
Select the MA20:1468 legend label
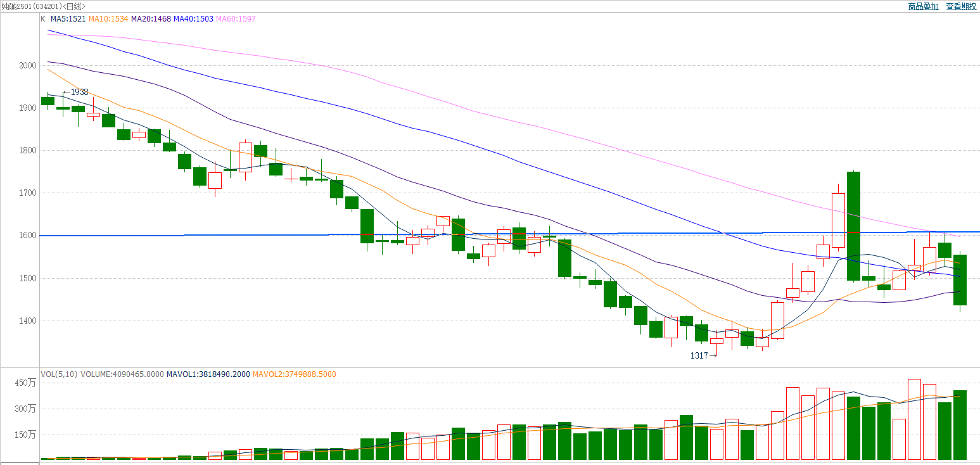click(151, 19)
